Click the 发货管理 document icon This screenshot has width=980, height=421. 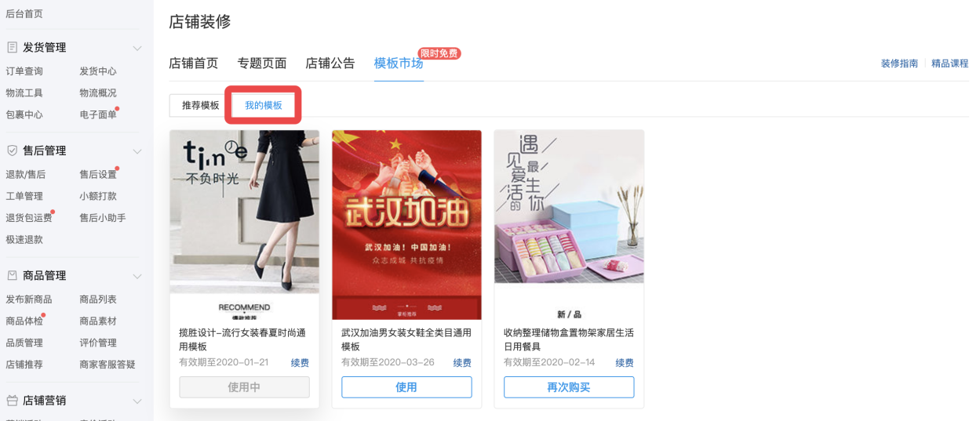[12, 48]
